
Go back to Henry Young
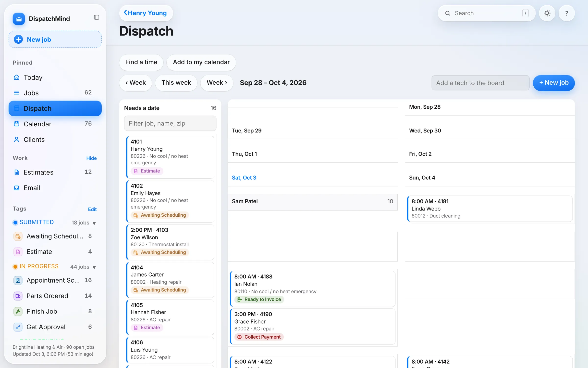pos(146,13)
